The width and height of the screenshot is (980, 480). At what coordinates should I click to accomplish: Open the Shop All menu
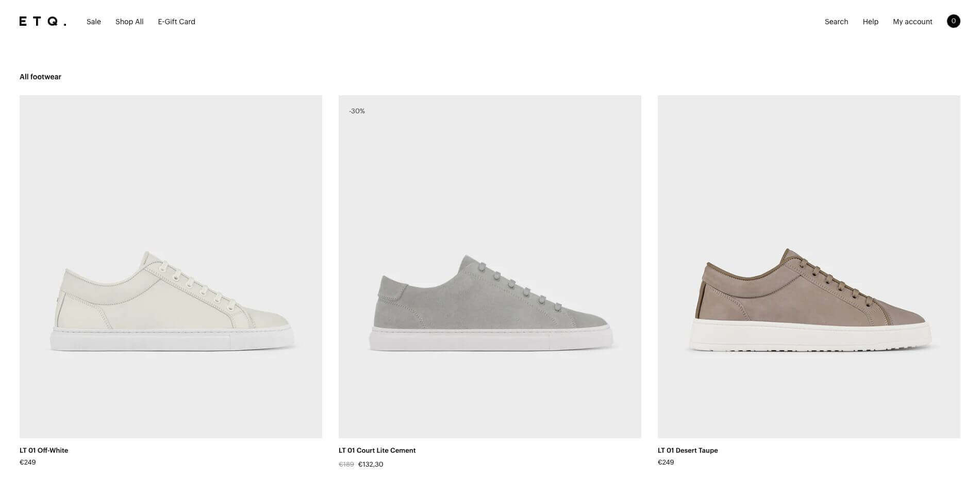tap(129, 22)
